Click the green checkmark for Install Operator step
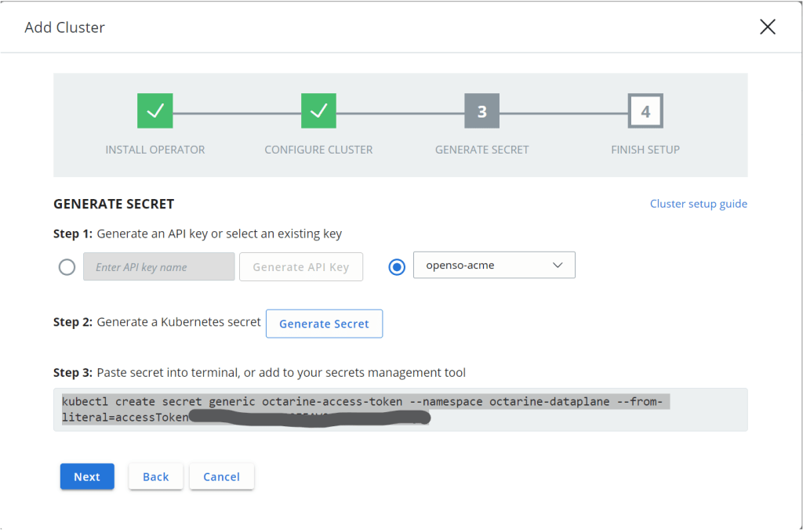This screenshot has width=803, height=532. (155, 111)
